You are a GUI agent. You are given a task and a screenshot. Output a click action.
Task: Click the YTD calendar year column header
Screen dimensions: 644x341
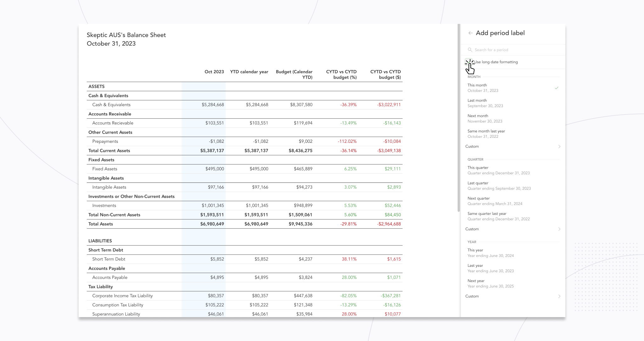(x=249, y=72)
